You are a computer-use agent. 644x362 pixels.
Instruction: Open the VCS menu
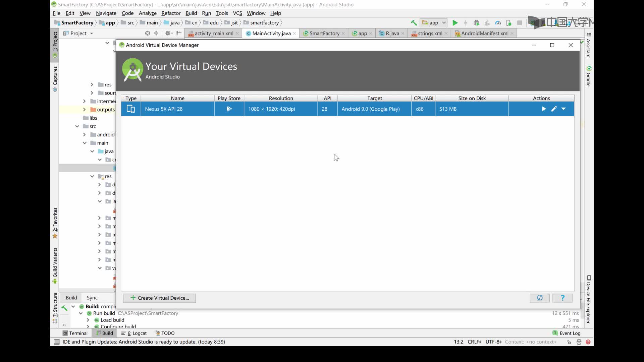click(x=237, y=13)
